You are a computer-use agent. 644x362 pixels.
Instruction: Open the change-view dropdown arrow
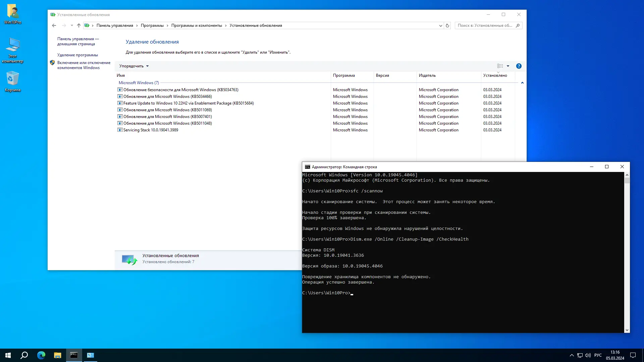pos(508,66)
